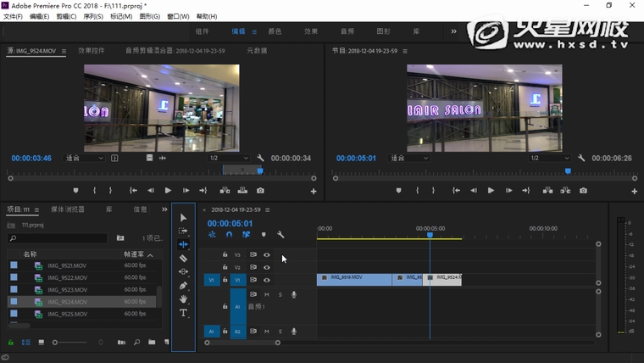Toggle lock on track V2
This screenshot has width=644, height=363.
coord(225,267)
